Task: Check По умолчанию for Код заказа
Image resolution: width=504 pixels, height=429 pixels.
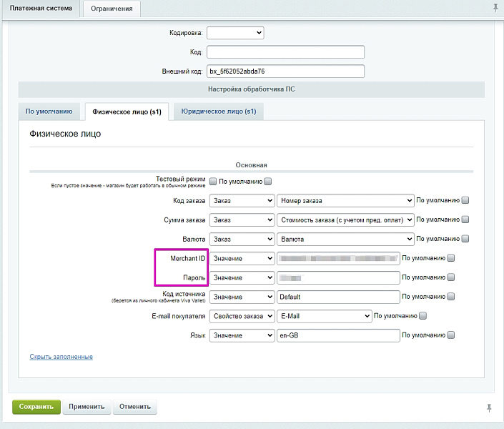Action: (x=465, y=200)
